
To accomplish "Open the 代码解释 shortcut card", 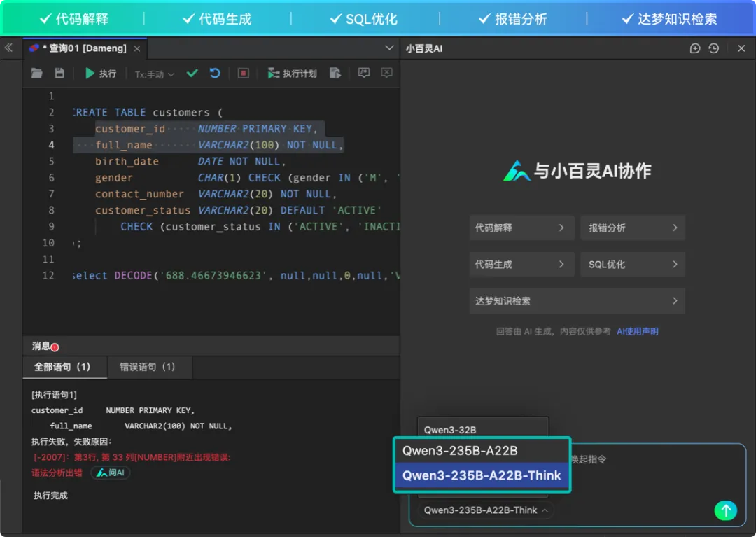I will (521, 228).
